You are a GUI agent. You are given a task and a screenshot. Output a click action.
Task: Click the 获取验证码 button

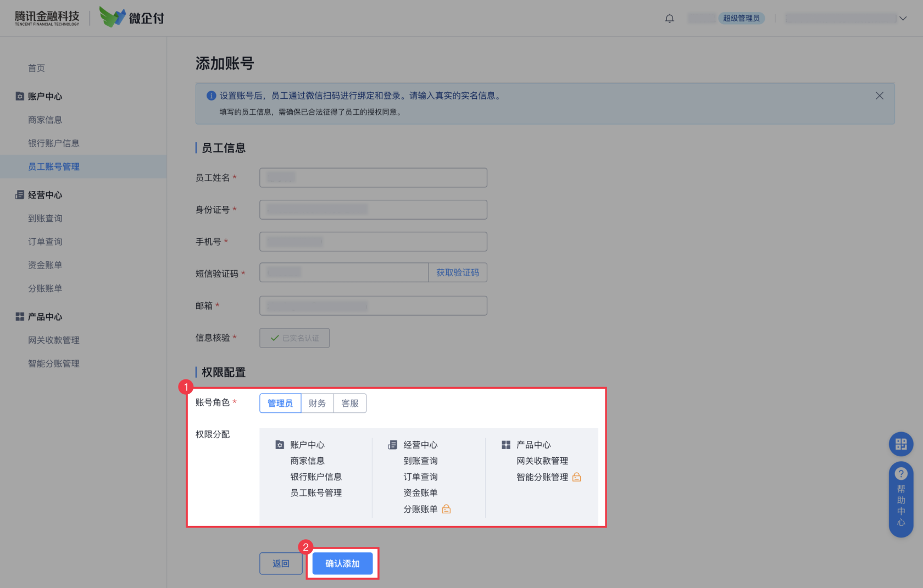pyautogui.click(x=458, y=272)
